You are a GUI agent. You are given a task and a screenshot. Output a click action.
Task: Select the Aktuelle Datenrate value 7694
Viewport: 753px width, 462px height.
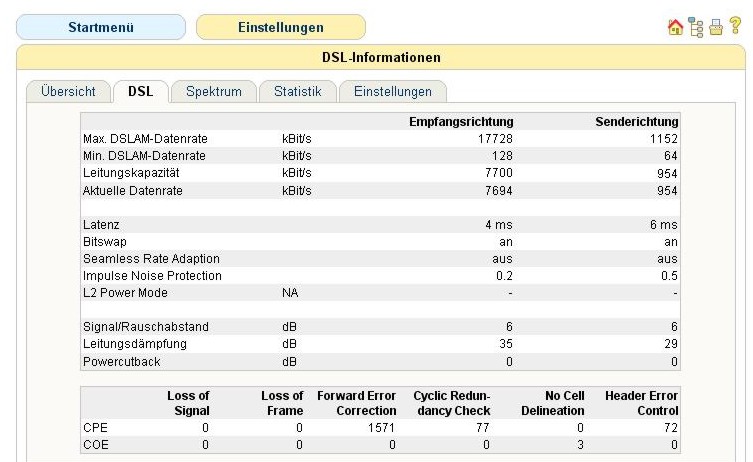498,190
